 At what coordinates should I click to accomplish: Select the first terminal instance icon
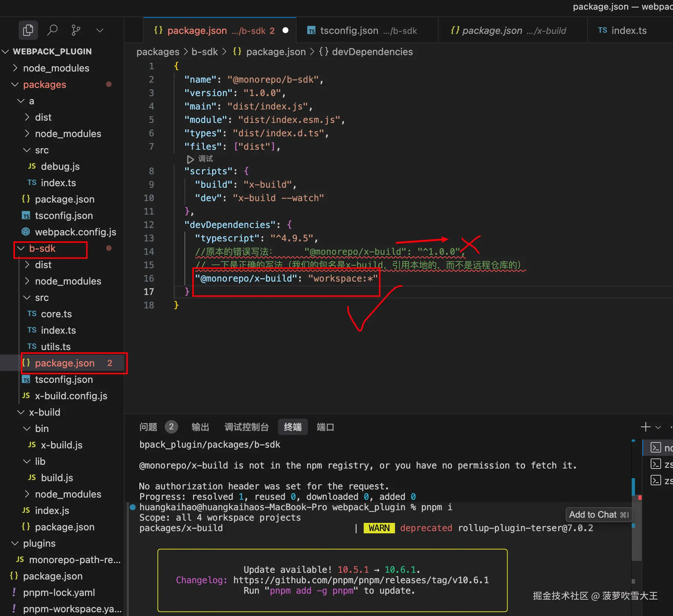(655, 447)
